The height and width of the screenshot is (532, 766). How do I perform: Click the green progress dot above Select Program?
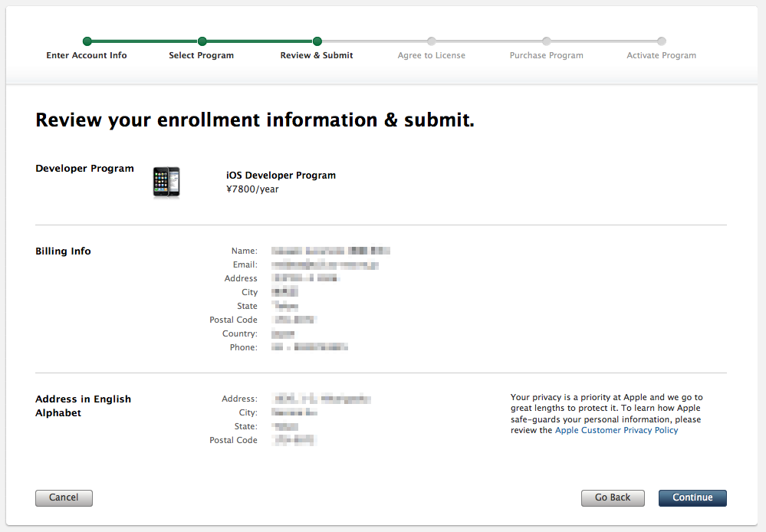202,41
